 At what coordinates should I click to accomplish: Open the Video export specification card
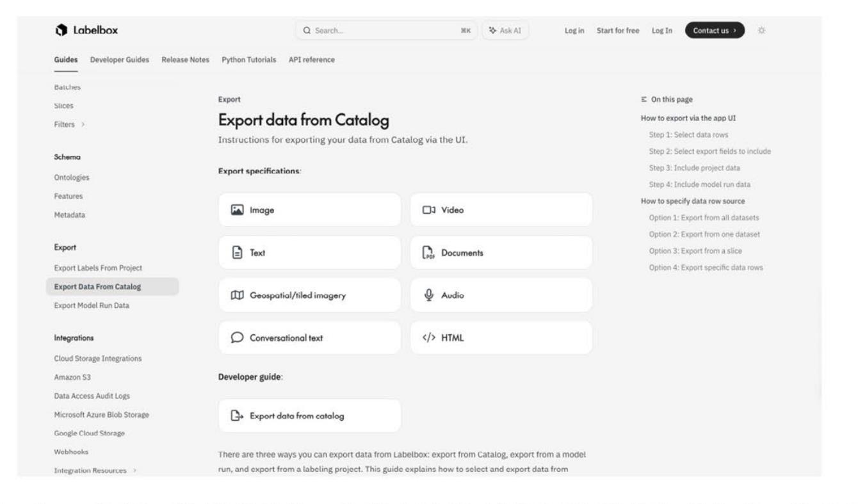pos(501,209)
